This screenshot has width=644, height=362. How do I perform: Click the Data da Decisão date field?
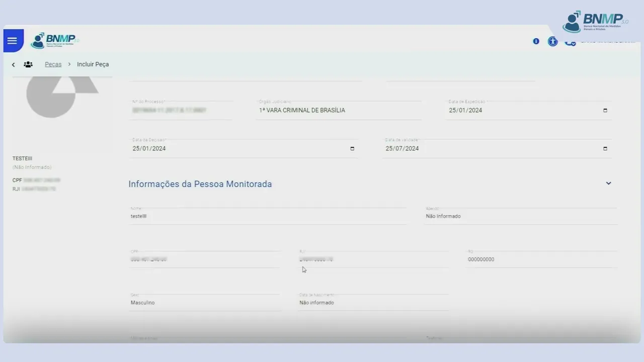[x=244, y=148]
